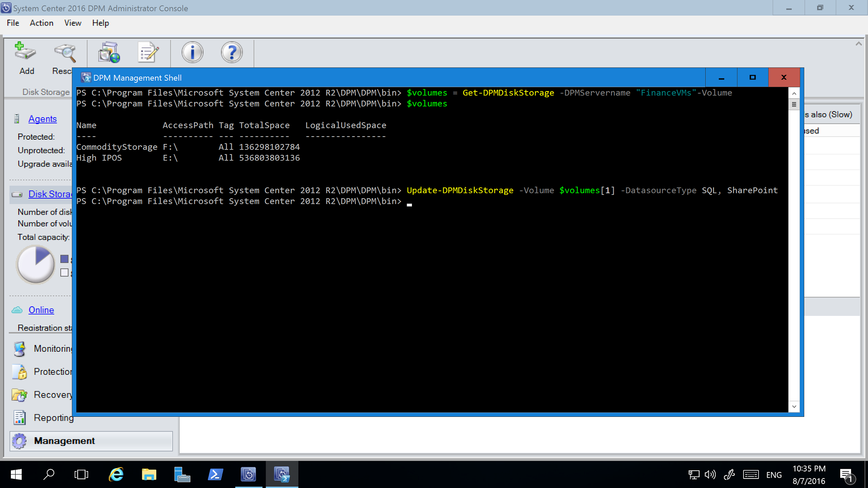Open the View menu in menu bar
Screen dimensions: 868x488
tap(72, 23)
